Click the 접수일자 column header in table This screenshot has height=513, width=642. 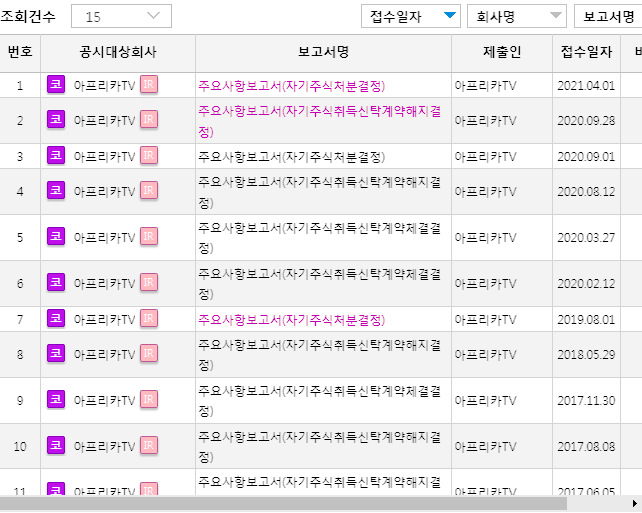coord(586,52)
